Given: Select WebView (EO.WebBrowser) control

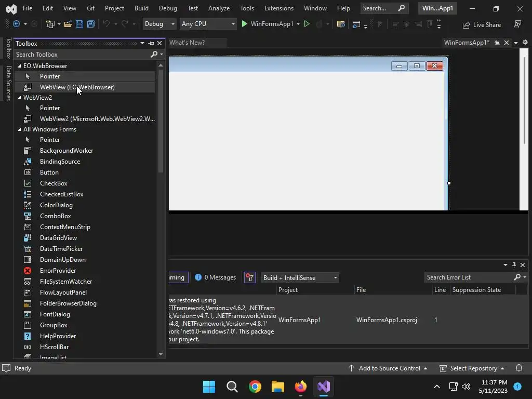Looking at the screenshot, I should pyautogui.click(x=85, y=87).
